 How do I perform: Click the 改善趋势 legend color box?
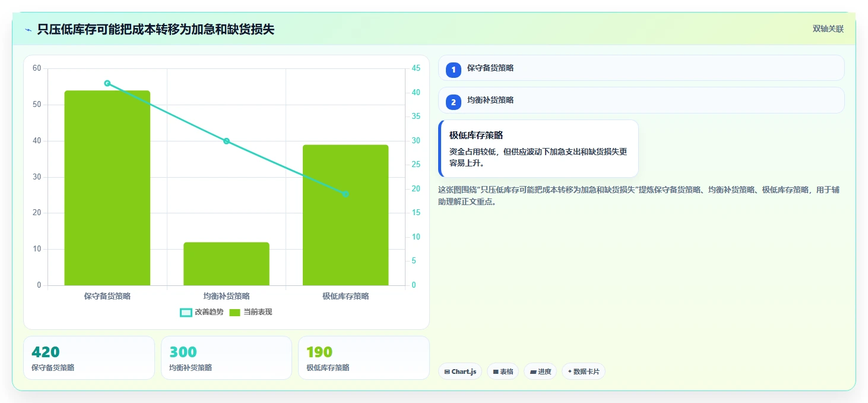click(x=186, y=313)
